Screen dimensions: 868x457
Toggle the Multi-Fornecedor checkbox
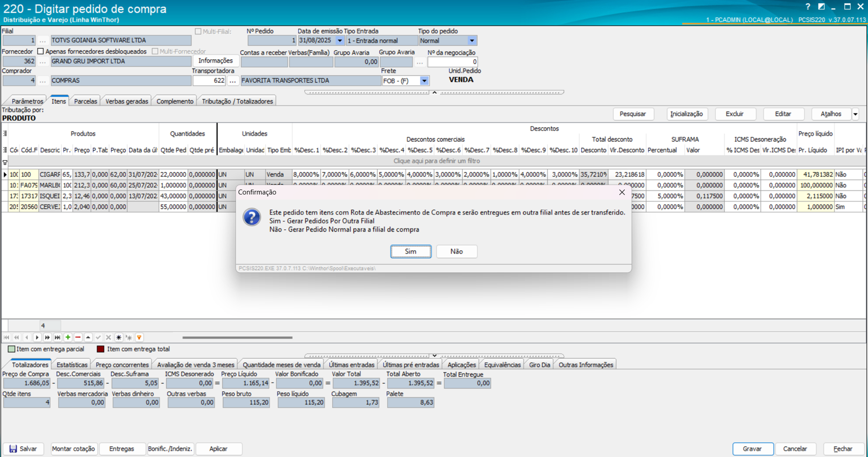(x=155, y=51)
